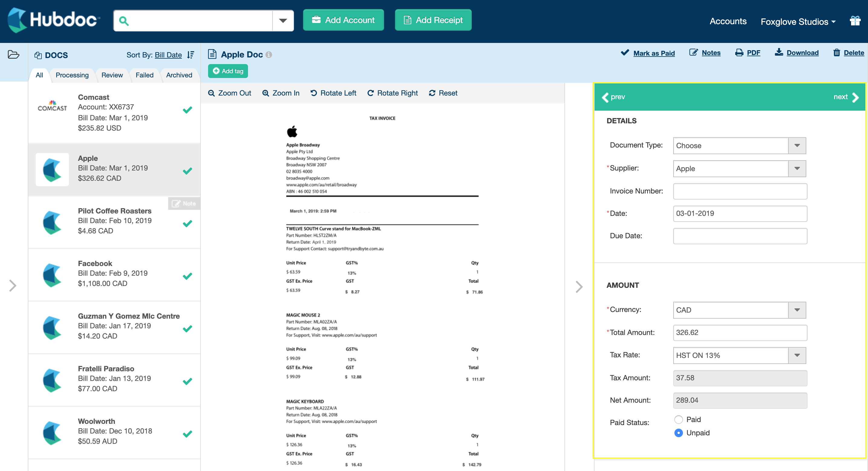Screen dimensions: 868x471
Task: Click Reset in viewer toolbar
Action: (x=443, y=93)
